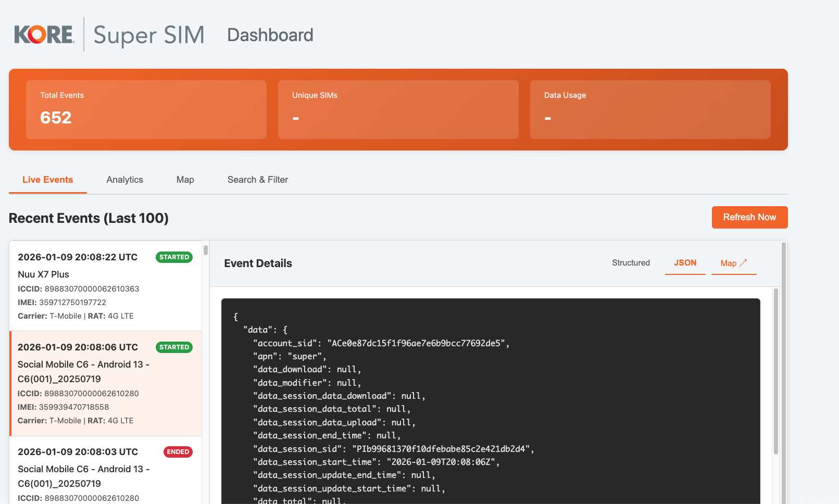Click the STARTED badge on 20:08:22 event
The height and width of the screenshot is (504, 839).
(174, 257)
